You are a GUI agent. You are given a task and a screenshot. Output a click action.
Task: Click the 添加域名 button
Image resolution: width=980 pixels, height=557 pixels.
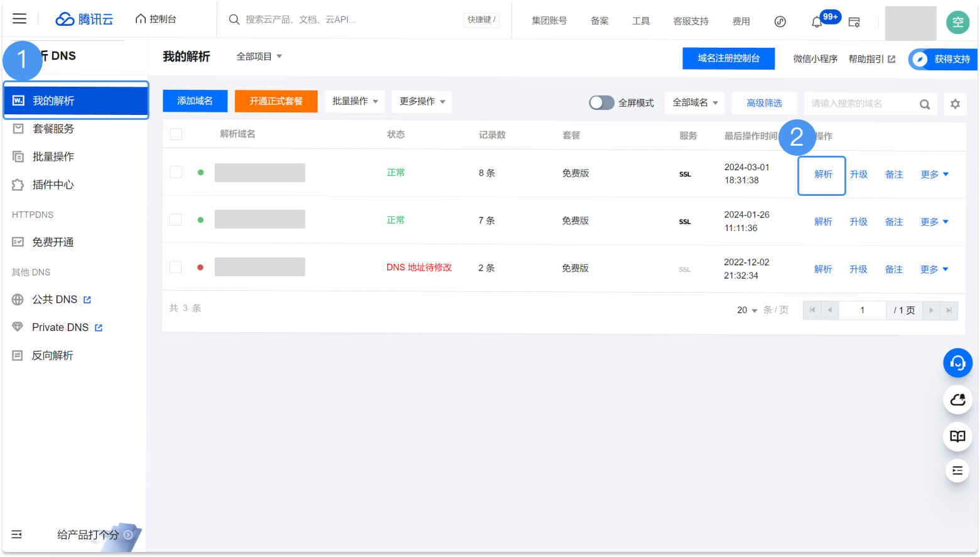click(x=195, y=101)
